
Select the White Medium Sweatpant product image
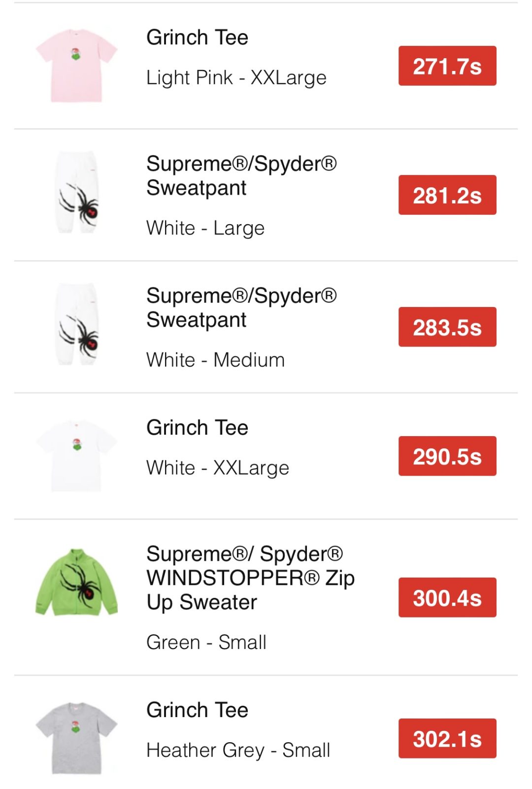pos(77,325)
